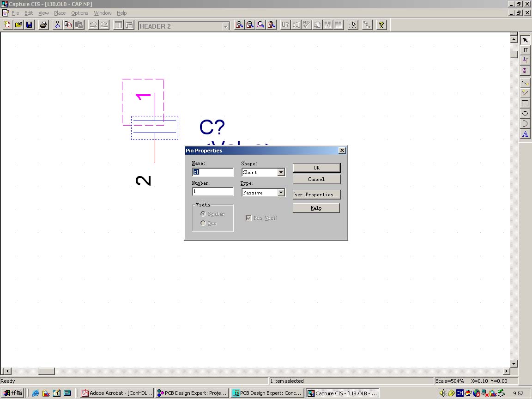Open the Window menu

103,13
